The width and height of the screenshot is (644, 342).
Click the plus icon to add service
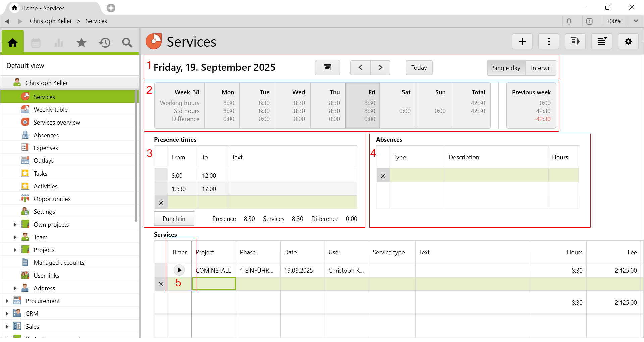522,42
